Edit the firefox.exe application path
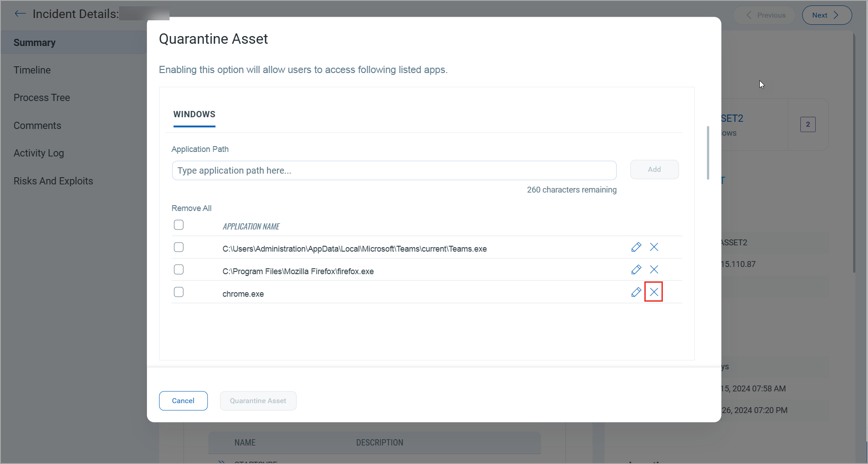Image resolution: width=868 pixels, height=464 pixels. click(x=636, y=269)
